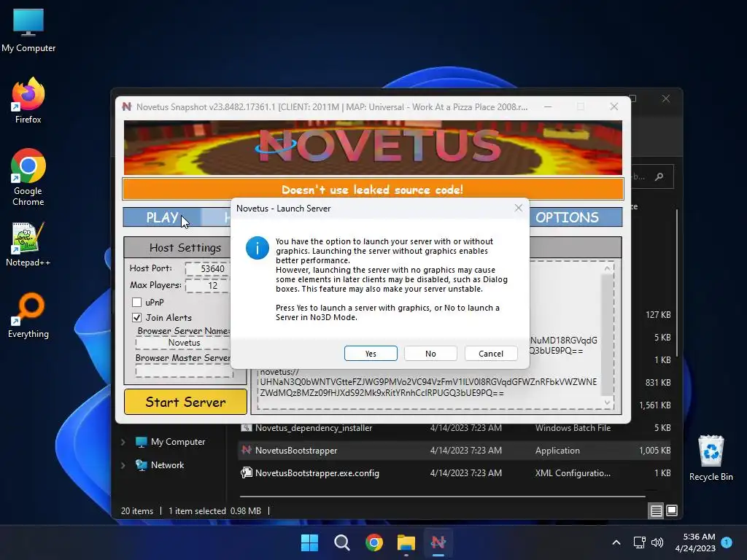Switch to the PLAY tab
The width and height of the screenshot is (747, 560).
point(162,217)
